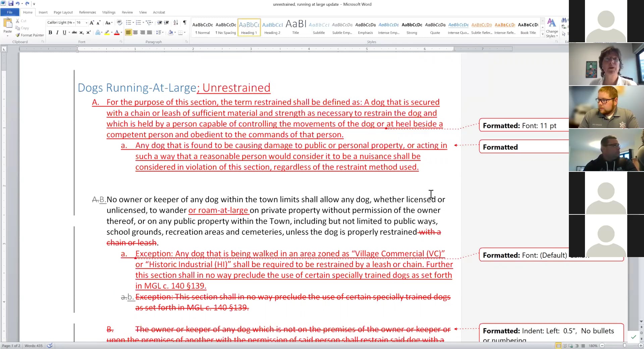This screenshot has height=349, width=644.
Task: Click the Clear Formatting icon
Action: pyautogui.click(x=119, y=23)
